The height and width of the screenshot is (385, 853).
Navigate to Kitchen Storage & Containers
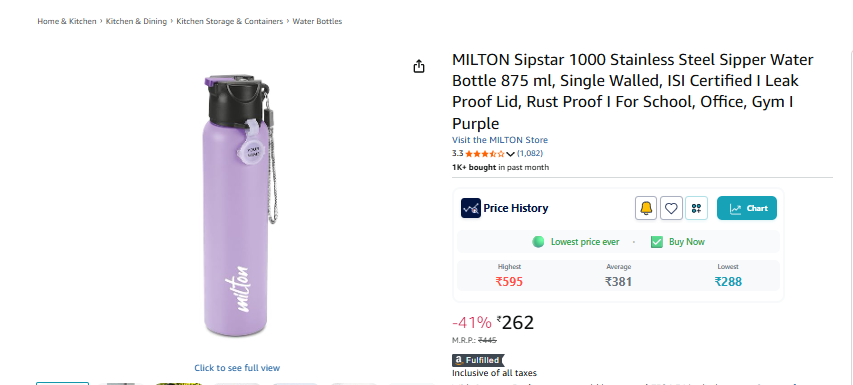230,21
